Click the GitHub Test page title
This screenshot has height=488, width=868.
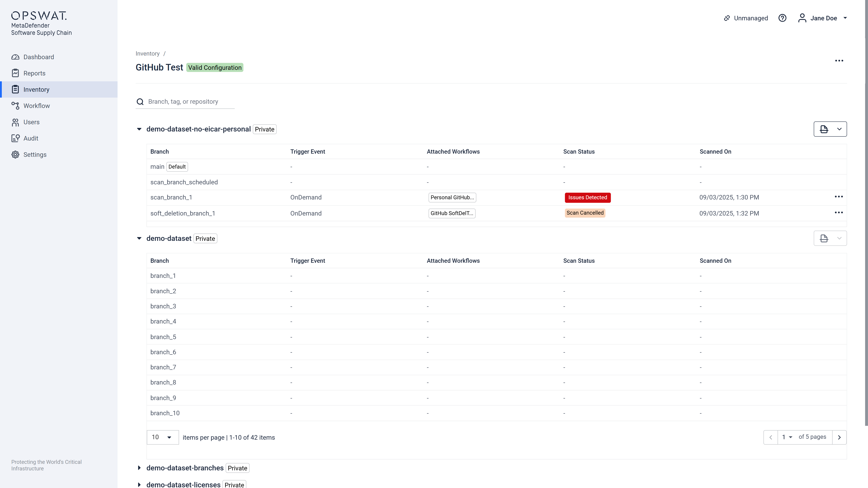point(159,67)
